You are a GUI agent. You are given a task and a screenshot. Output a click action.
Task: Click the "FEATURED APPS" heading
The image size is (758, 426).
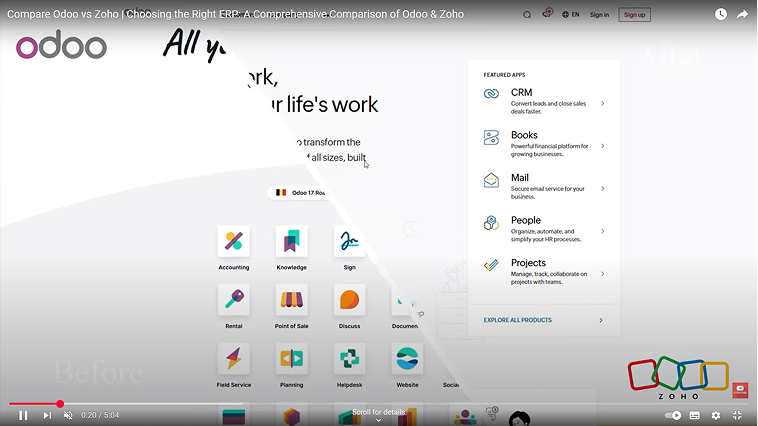[x=504, y=75]
